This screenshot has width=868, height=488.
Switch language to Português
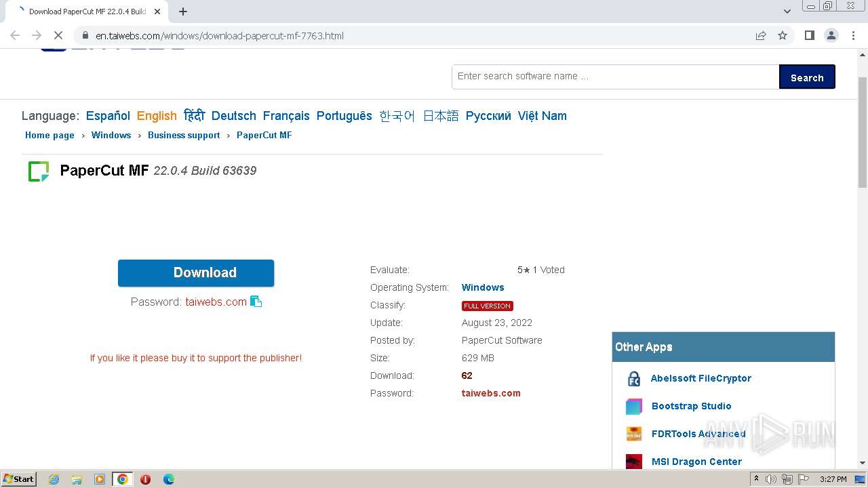click(x=344, y=116)
